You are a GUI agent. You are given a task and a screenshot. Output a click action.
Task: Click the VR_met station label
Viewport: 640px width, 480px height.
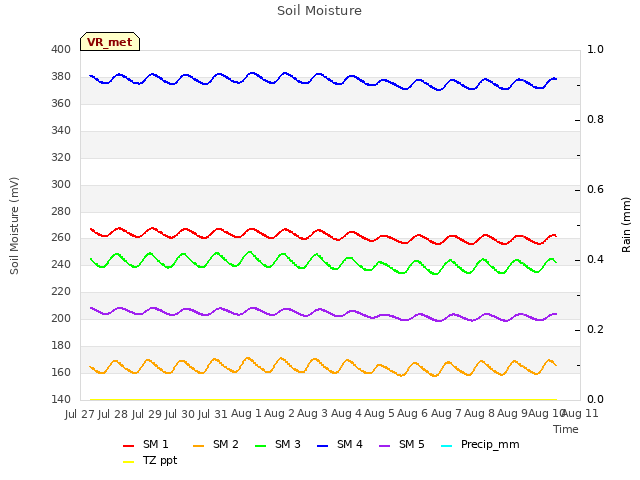(x=110, y=42)
